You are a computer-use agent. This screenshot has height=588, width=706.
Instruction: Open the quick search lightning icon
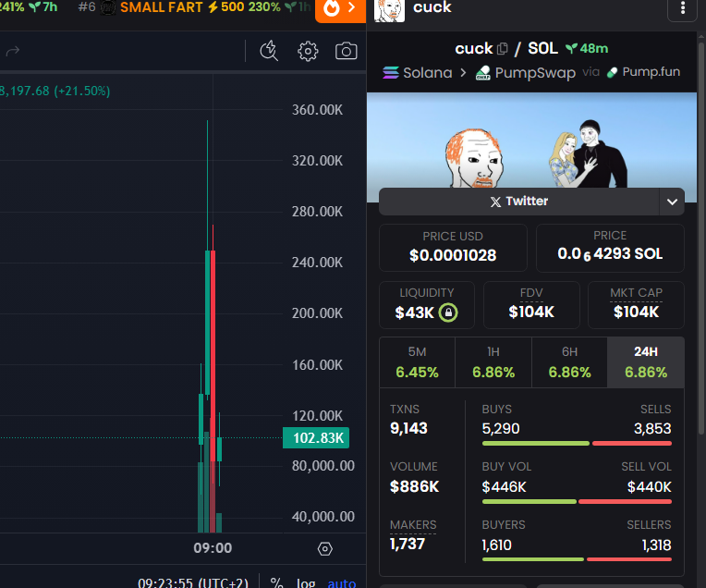[x=269, y=51]
